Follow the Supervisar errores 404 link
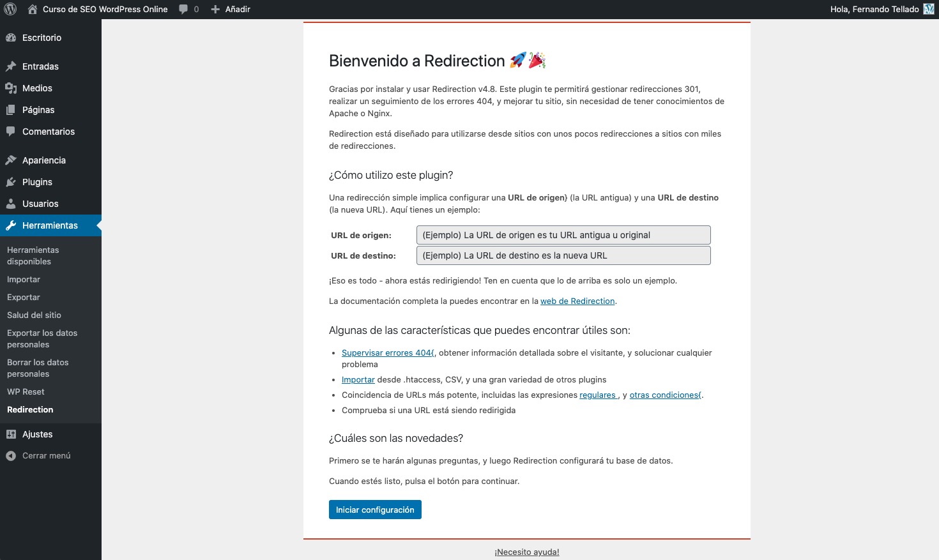This screenshot has width=939, height=560. point(387,353)
